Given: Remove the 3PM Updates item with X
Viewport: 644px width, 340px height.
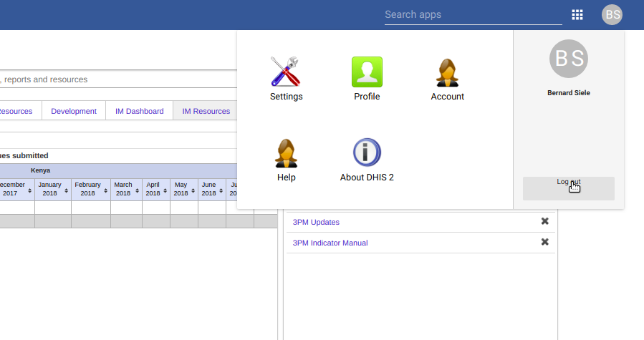Looking at the screenshot, I should pyautogui.click(x=544, y=221).
